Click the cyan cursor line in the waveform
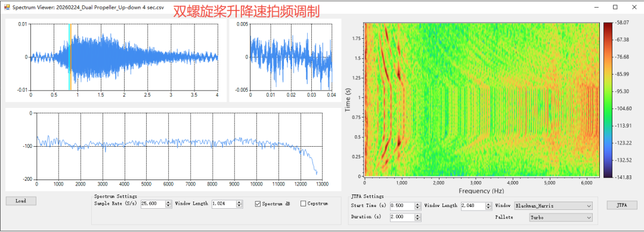The width and height of the screenshot is (644, 232). (69, 57)
